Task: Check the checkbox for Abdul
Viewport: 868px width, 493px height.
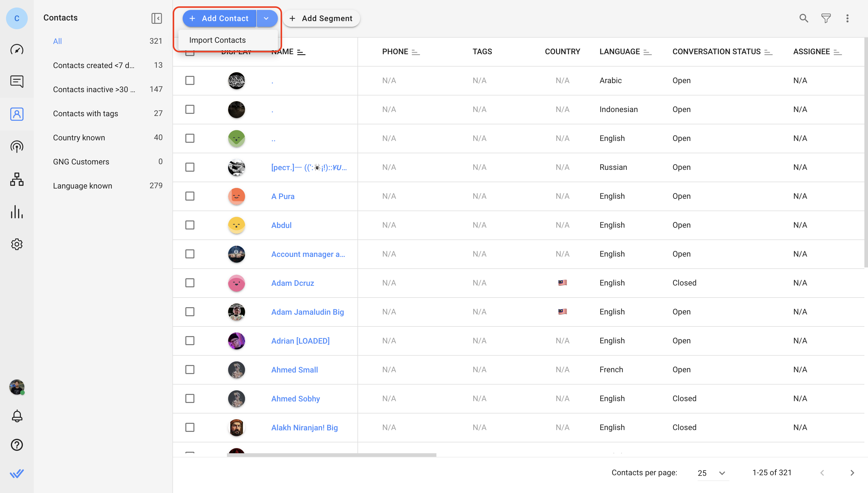Action: click(x=190, y=225)
